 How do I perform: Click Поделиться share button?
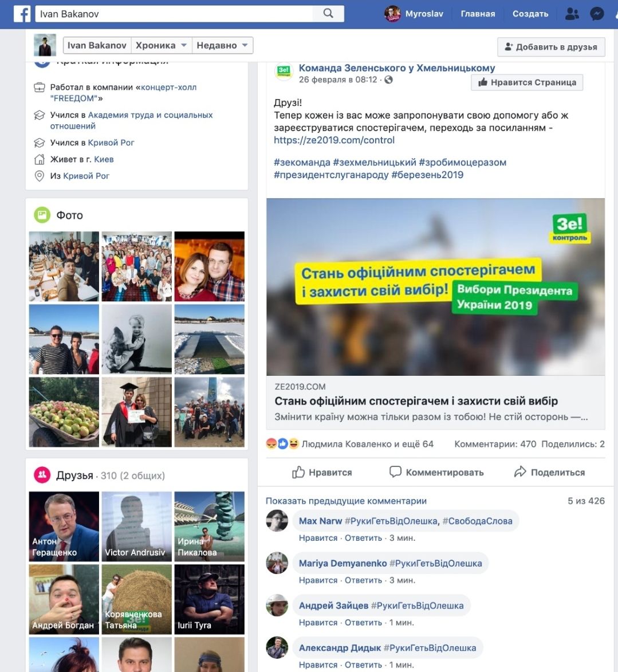coord(549,472)
